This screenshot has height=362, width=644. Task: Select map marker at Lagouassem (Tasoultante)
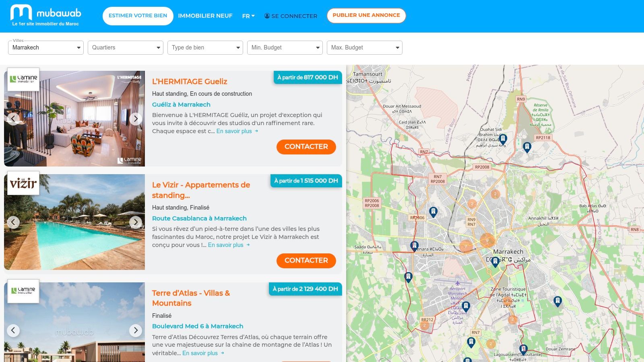[x=523, y=349]
